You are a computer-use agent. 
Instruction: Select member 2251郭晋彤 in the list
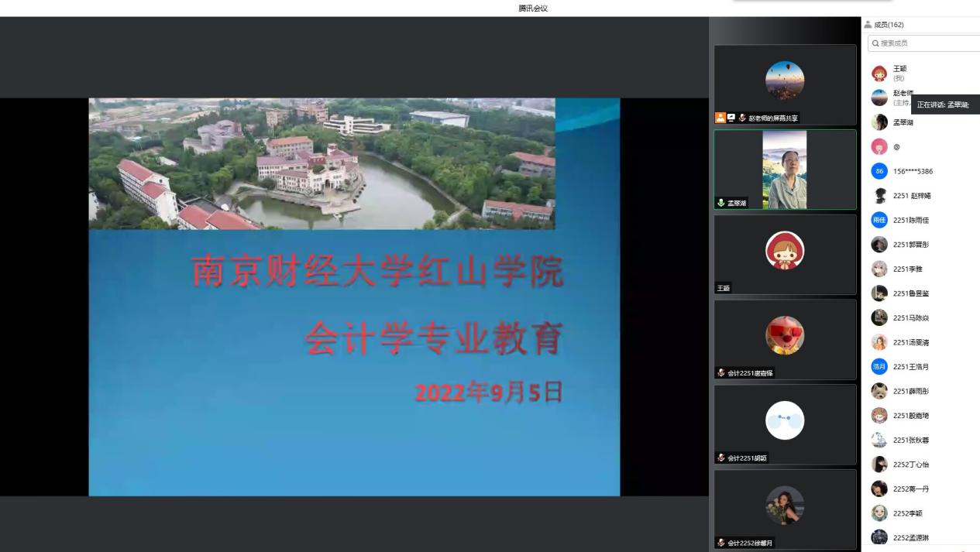point(910,245)
